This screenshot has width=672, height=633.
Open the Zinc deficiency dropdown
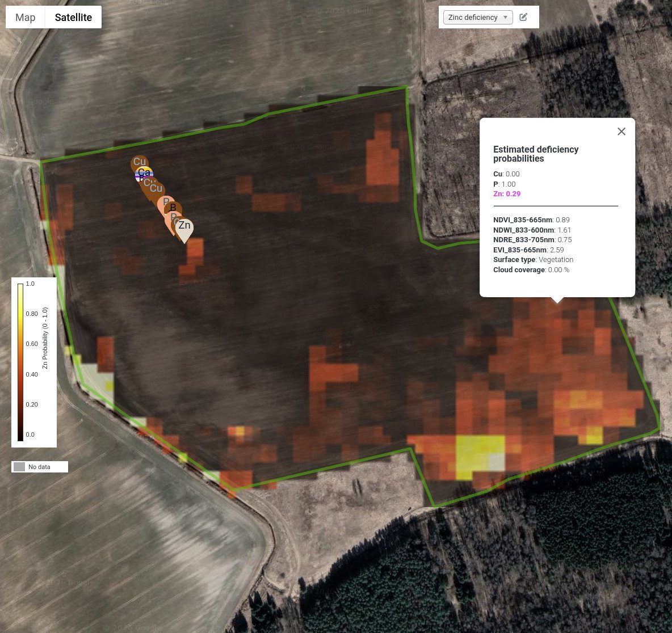point(478,17)
